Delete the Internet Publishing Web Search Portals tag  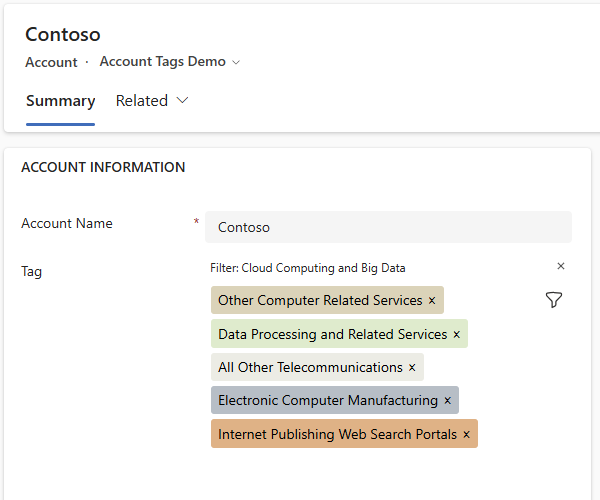[x=466, y=435]
